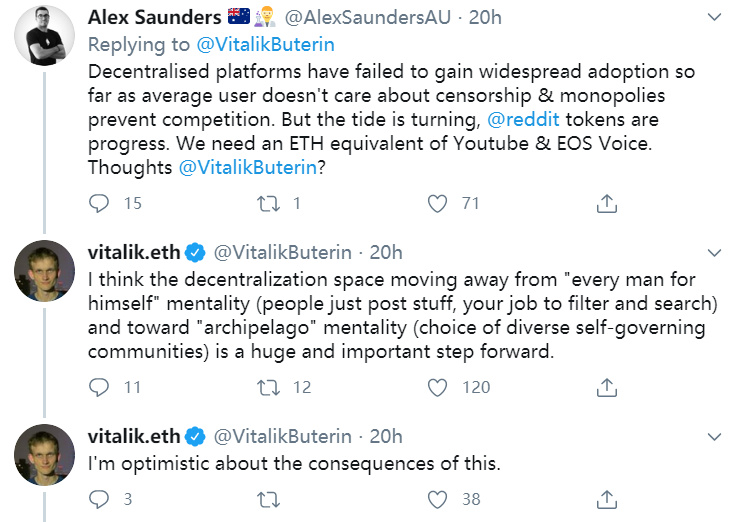Open Alex Saunders' profile name

154,18
